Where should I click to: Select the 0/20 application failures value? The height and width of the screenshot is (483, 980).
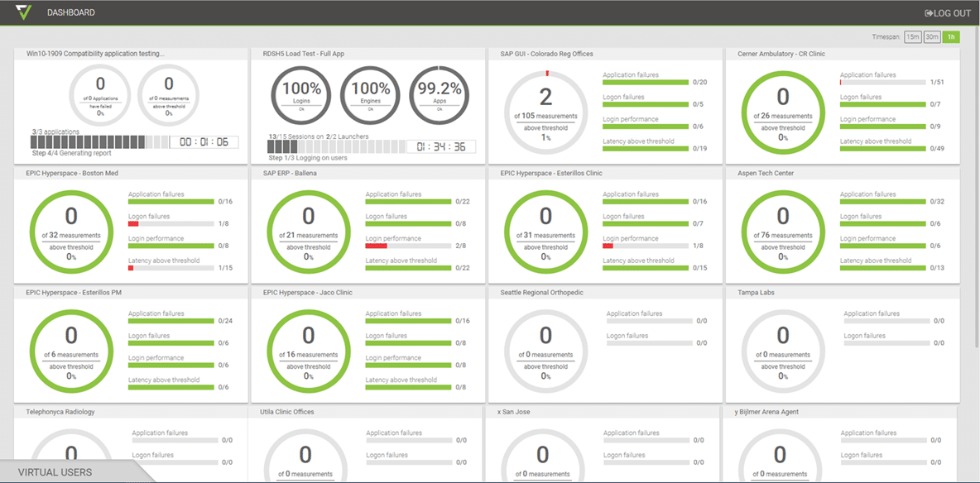699,83
